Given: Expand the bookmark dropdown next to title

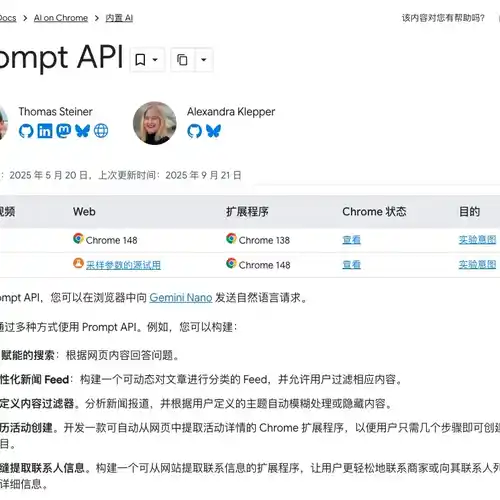Looking at the screenshot, I should (x=147, y=60).
